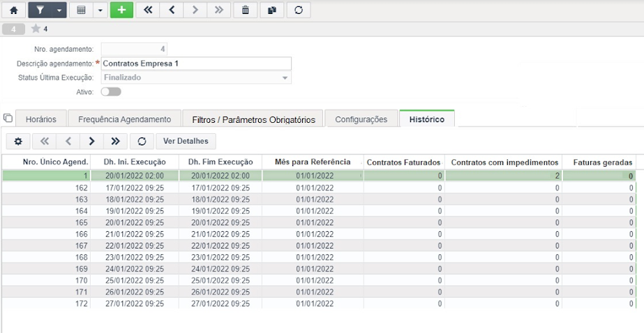Screen dimensions: 644x333
Task: Select row 164 in history grid
Action: 319,211
